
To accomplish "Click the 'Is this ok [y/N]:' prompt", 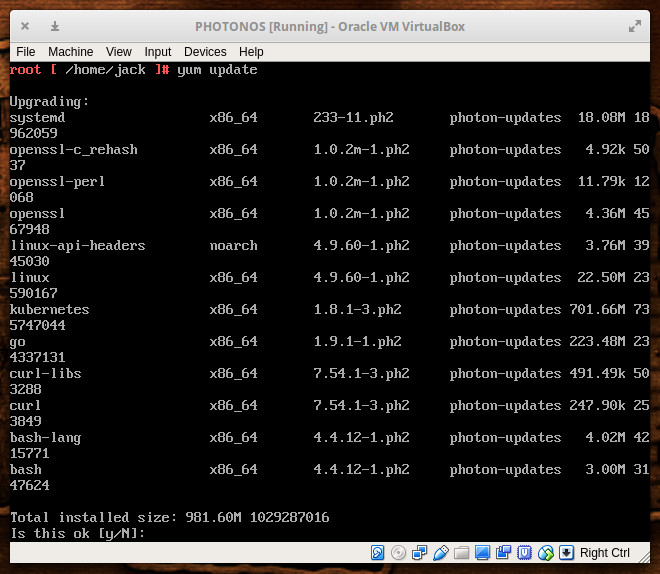I will coord(77,534).
